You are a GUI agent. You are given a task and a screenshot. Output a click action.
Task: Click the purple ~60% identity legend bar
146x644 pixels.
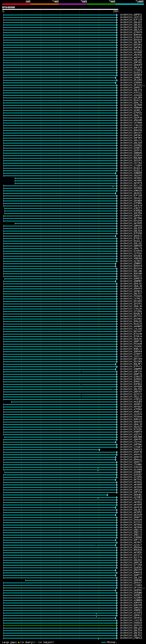73,4
